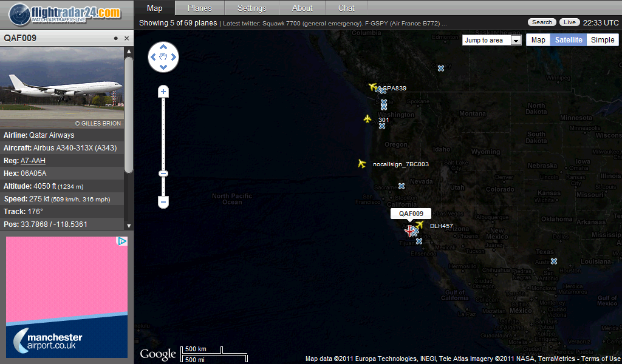
Task: Click the 'Aircraft: Airbus A340-313X (A343)' row
Action: coord(62,148)
